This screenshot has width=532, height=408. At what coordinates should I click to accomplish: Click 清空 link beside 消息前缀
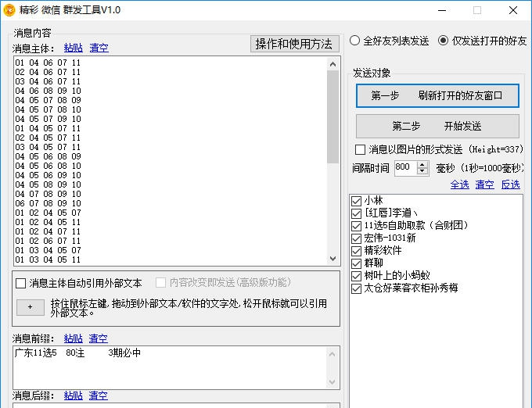click(x=99, y=338)
